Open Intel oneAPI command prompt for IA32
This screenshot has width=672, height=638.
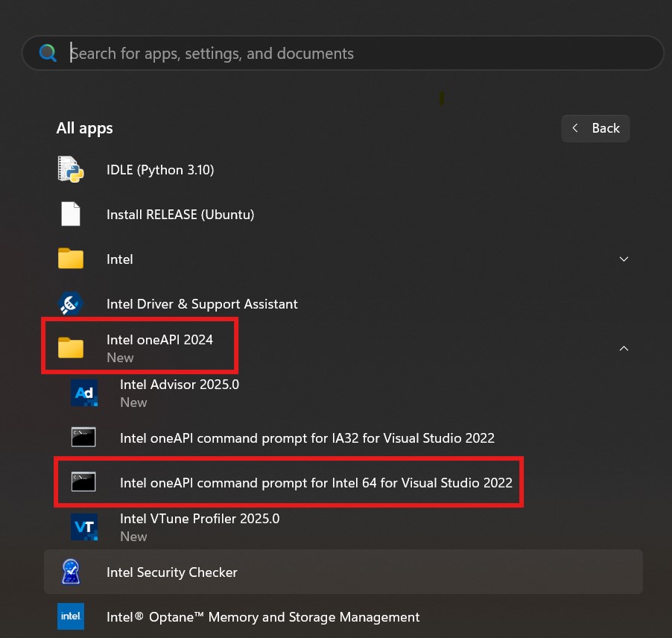[x=307, y=438]
